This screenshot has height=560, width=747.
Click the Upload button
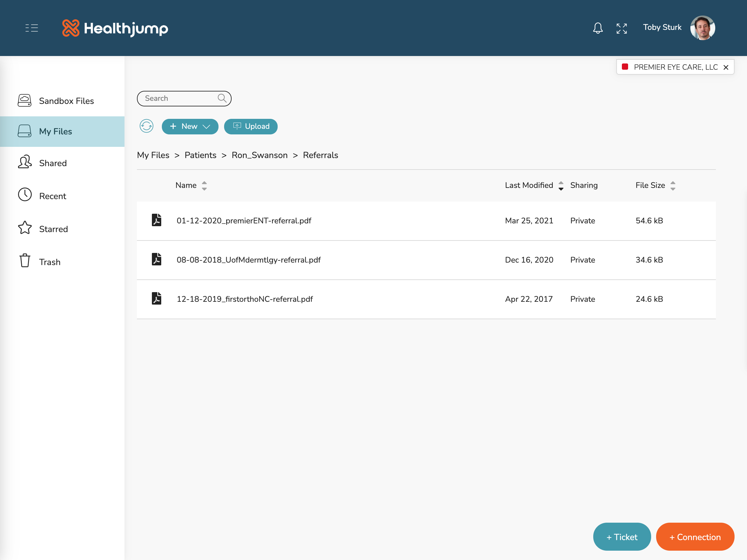251,126
